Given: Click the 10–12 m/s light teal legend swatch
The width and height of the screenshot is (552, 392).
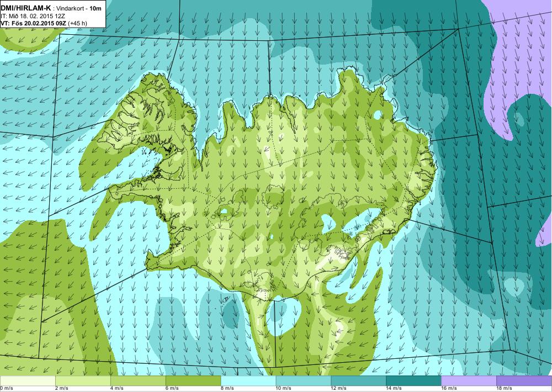Looking at the screenshot, I should pos(304,381).
